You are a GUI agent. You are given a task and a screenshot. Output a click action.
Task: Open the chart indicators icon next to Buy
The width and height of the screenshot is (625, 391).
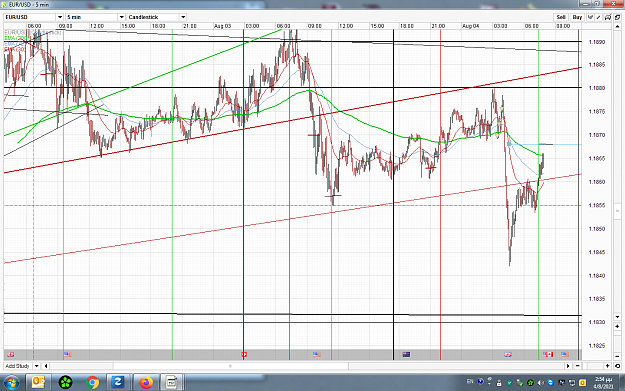(x=590, y=17)
